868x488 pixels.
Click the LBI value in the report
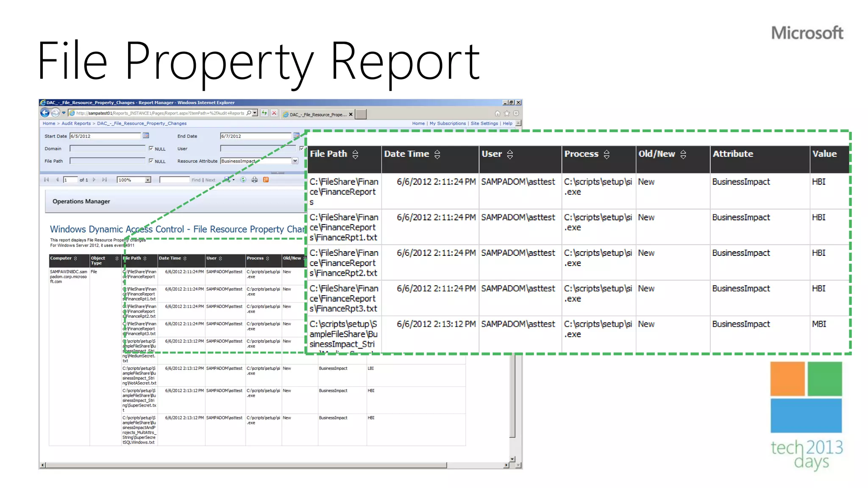pyautogui.click(x=371, y=369)
